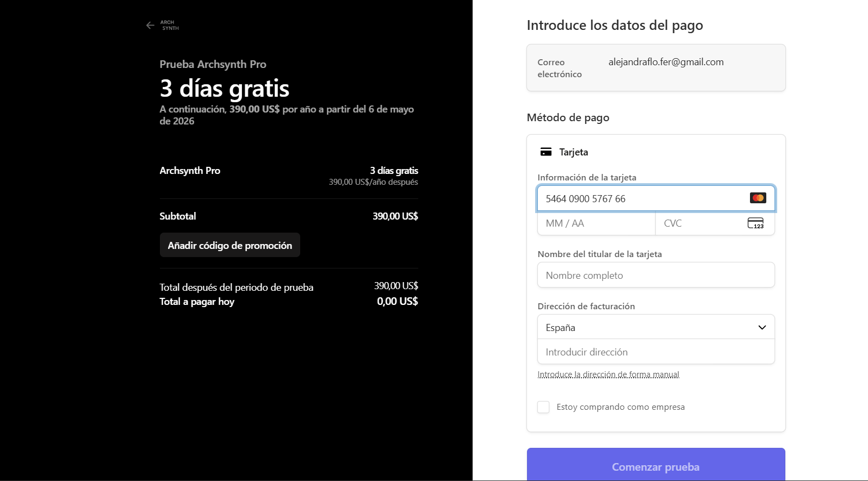Click the back arrow icon
This screenshot has height=481, width=868.
(x=150, y=26)
